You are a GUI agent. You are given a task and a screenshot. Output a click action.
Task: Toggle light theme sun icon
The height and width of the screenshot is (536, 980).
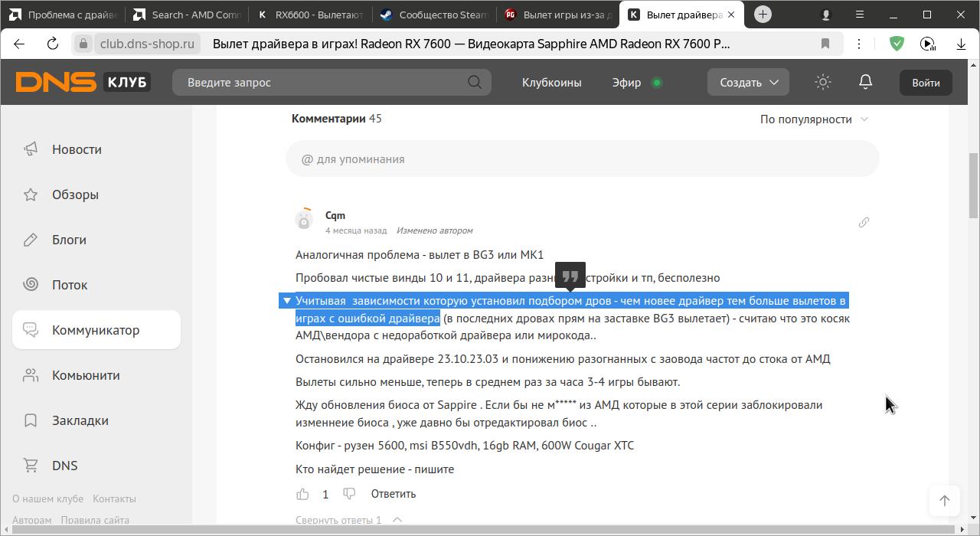(823, 82)
